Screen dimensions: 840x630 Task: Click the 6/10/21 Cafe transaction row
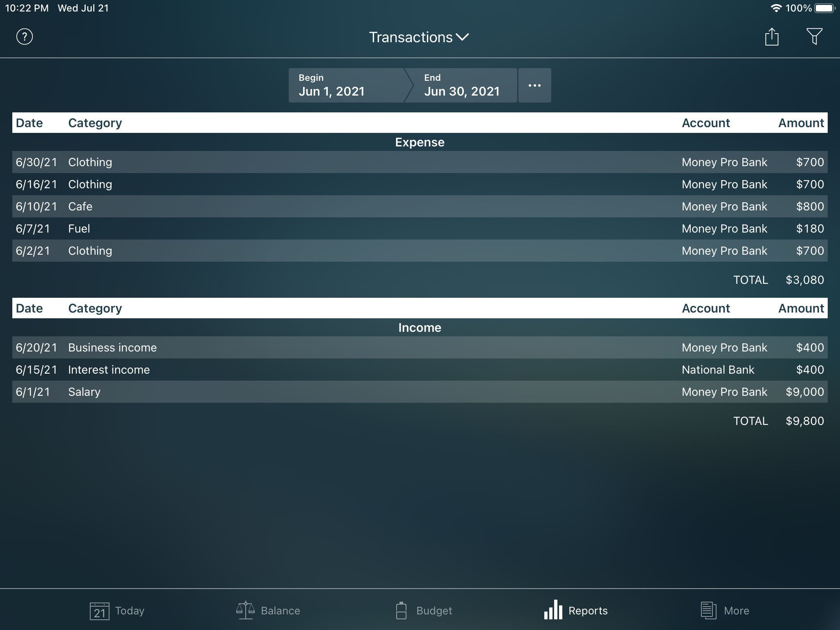[x=420, y=206]
